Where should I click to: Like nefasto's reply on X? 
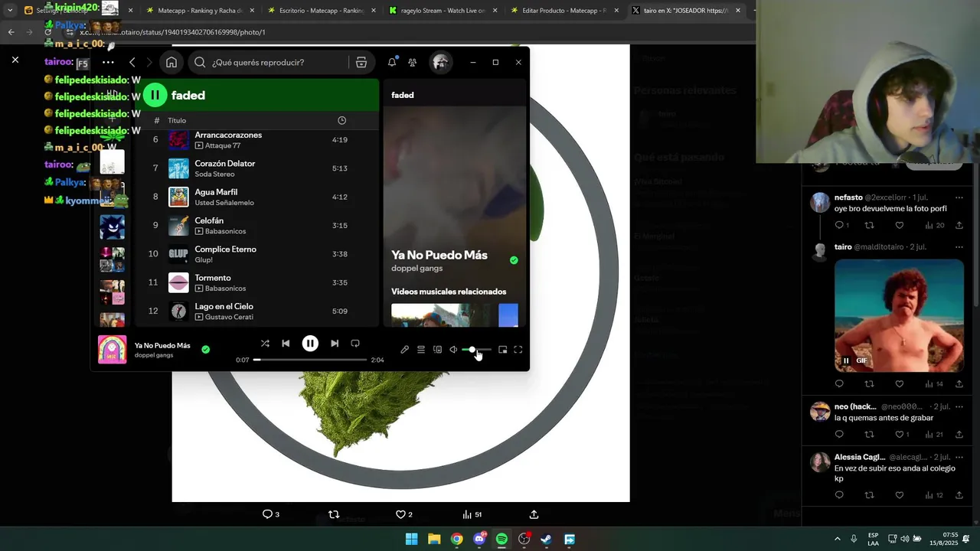(900, 225)
